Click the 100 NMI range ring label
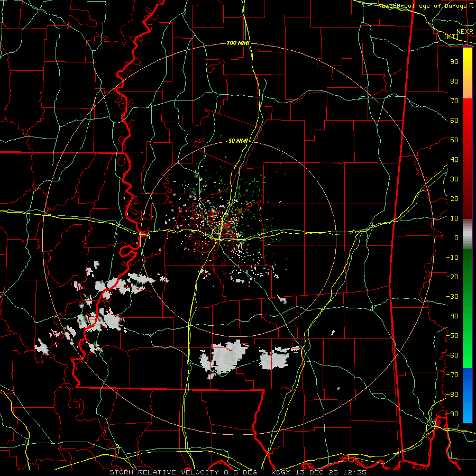The width and height of the screenshot is (476, 476). (x=238, y=43)
